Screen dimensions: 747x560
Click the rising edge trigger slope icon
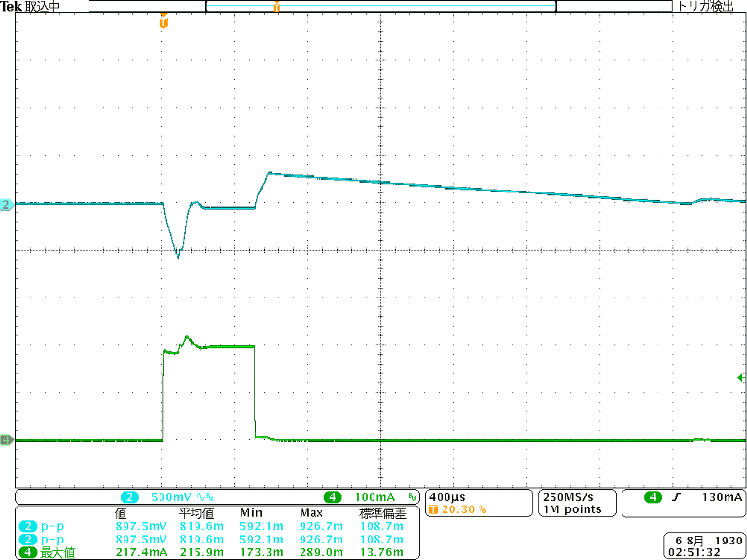tap(675, 497)
